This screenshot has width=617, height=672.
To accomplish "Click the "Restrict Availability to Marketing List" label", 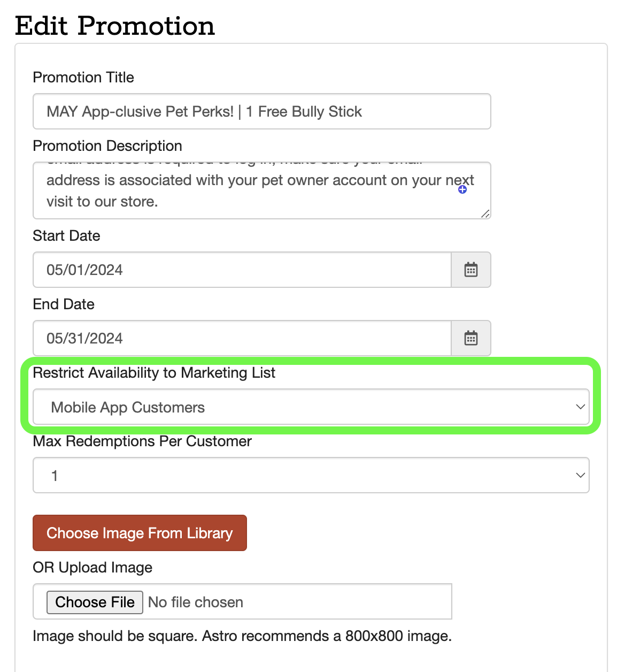I will pos(154,372).
